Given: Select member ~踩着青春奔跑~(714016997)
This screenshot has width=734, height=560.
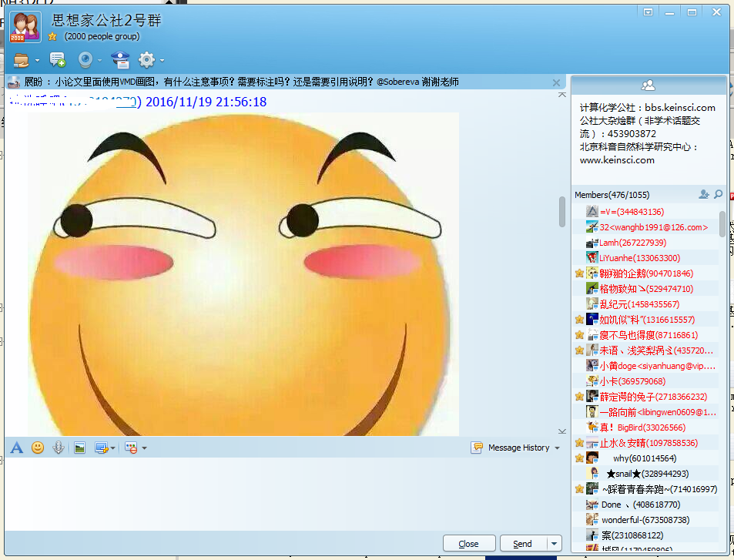Looking at the screenshot, I should (646, 489).
